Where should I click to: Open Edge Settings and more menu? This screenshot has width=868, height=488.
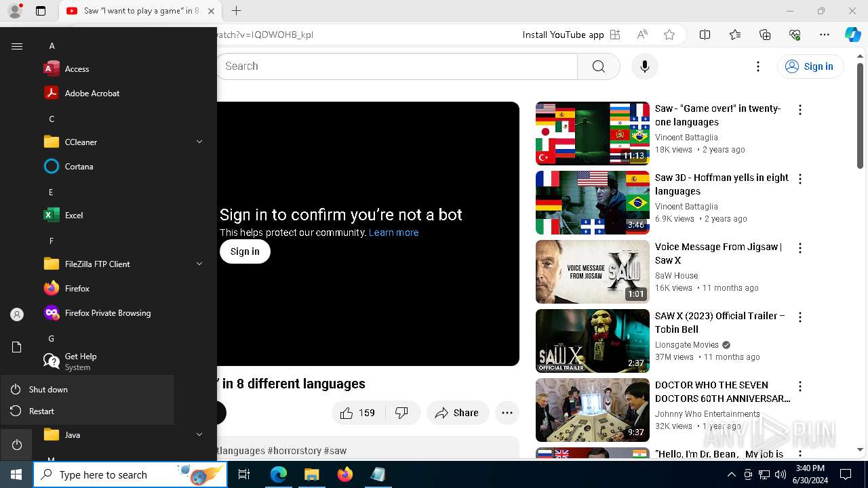pyautogui.click(x=825, y=35)
